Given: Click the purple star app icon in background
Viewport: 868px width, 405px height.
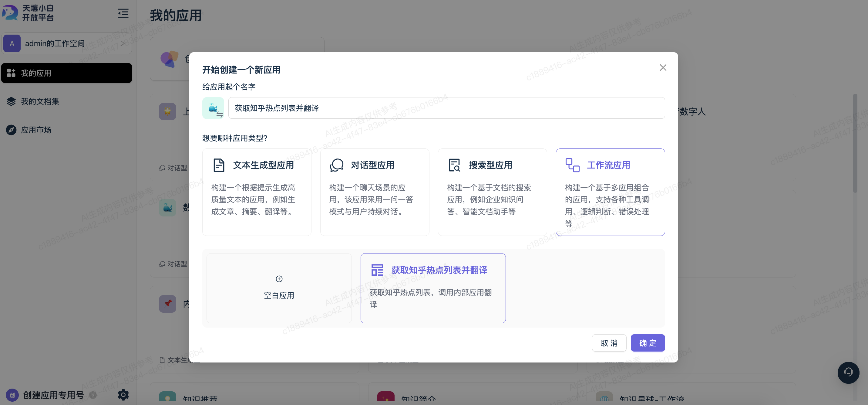Looking at the screenshot, I should click(x=167, y=112).
